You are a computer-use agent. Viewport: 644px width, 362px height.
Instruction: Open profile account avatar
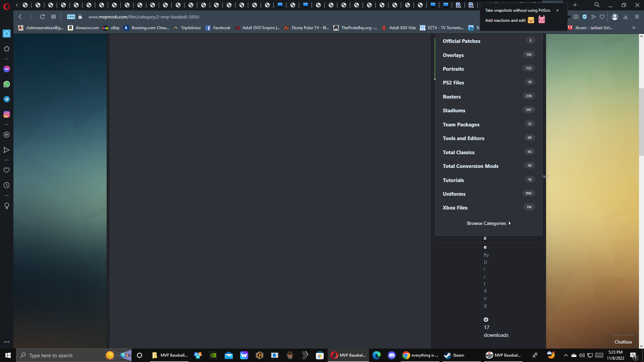point(615,17)
